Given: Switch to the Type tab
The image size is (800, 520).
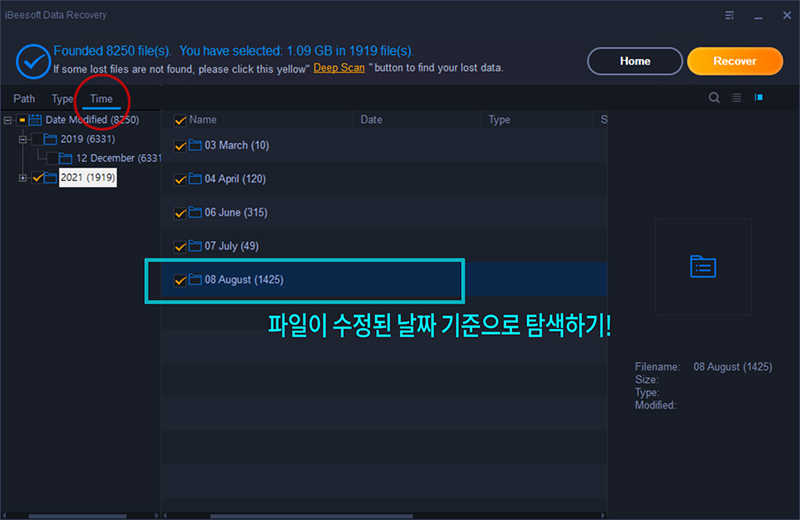Looking at the screenshot, I should click(62, 98).
